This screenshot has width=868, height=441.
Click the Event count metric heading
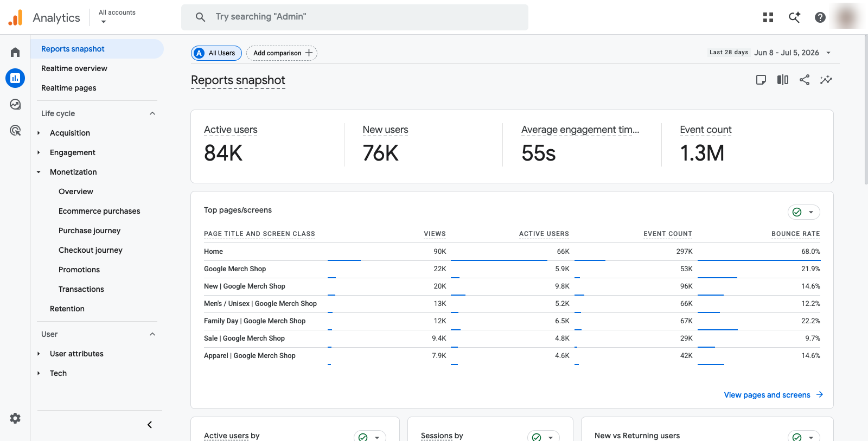click(706, 130)
